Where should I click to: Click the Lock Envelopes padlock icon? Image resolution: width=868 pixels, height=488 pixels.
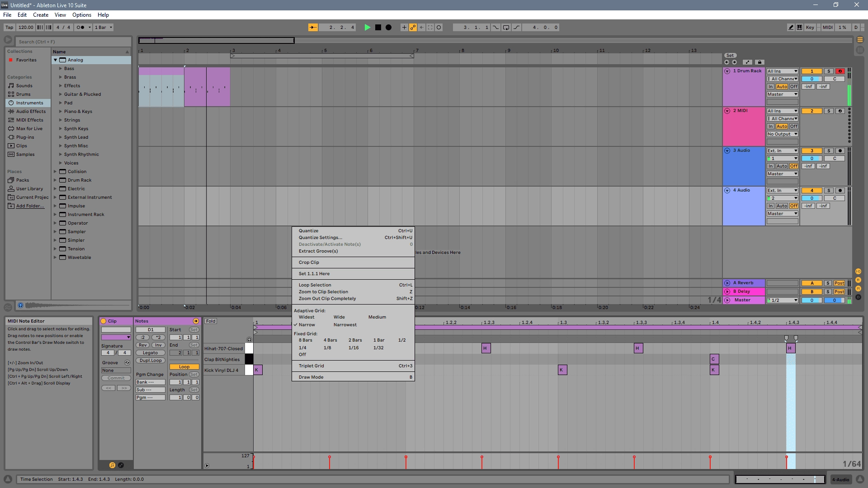[x=759, y=62]
